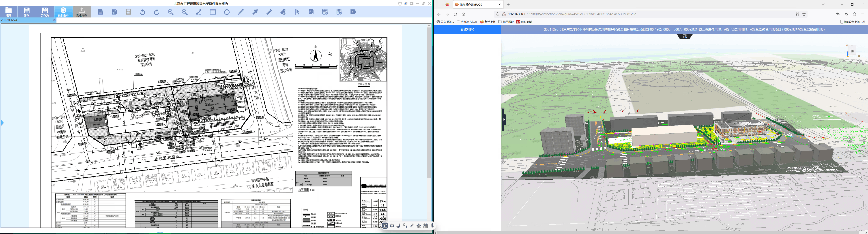Toggle simplified Chinese mode (简)
This screenshot has height=234, width=868.
[x=426, y=226]
